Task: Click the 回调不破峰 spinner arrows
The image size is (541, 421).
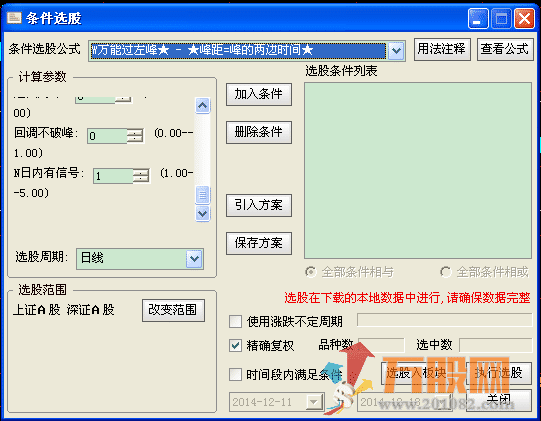Action: 135,136
